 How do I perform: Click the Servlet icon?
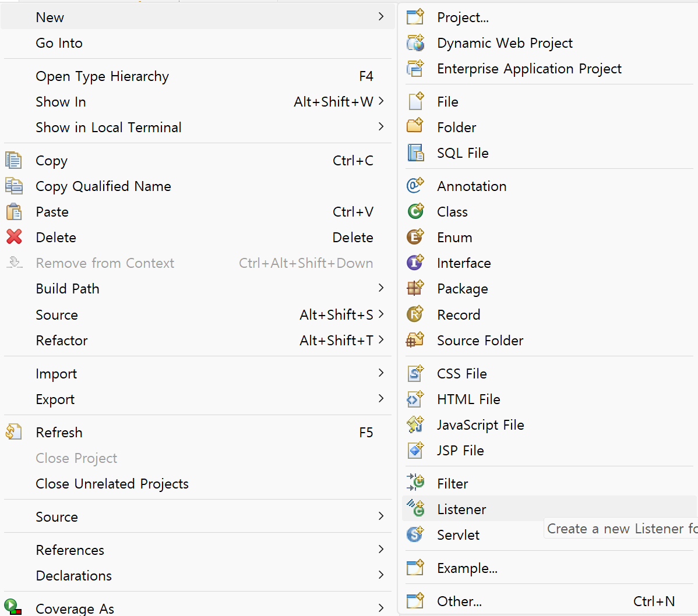click(x=415, y=534)
